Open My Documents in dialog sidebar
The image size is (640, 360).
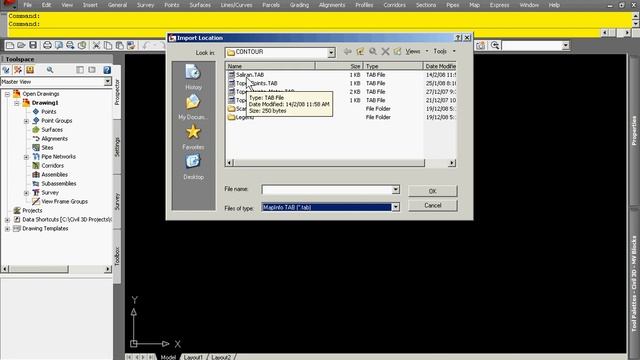click(193, 107)
